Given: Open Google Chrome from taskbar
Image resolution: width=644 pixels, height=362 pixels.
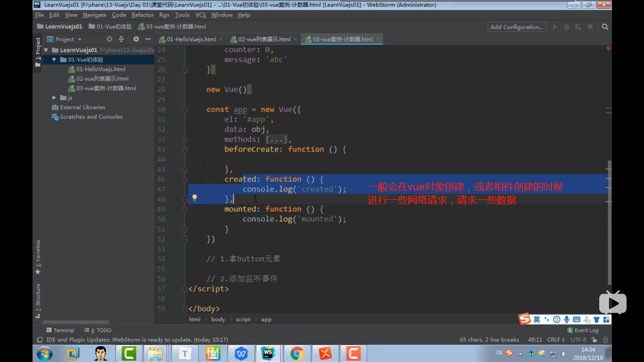Looking at the screenshot, I should coord(297,353).
